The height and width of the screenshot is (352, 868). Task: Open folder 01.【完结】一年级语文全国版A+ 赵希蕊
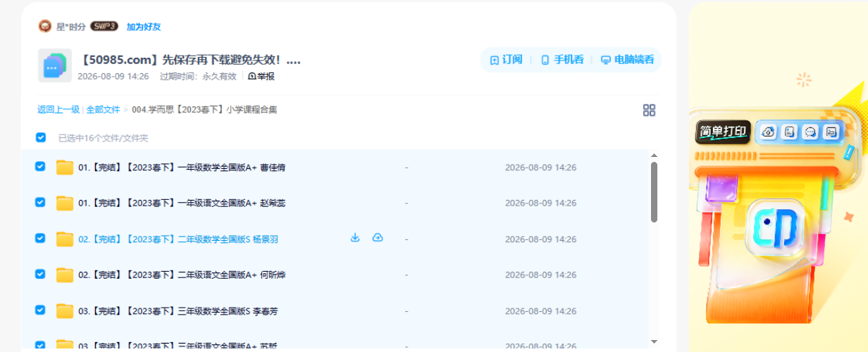(x=182, y=203)
